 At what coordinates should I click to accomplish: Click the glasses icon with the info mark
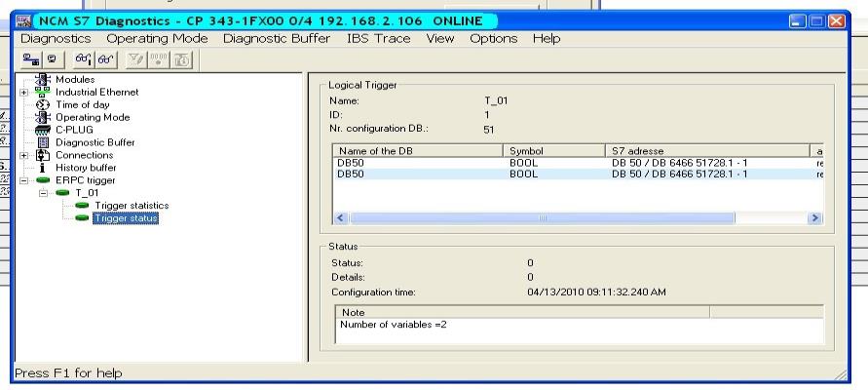coord(84,59)
